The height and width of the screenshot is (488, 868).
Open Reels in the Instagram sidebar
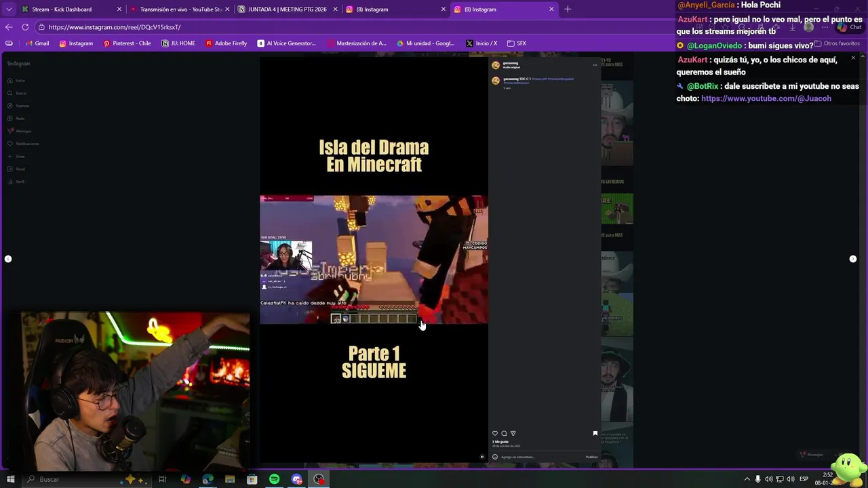16,119
